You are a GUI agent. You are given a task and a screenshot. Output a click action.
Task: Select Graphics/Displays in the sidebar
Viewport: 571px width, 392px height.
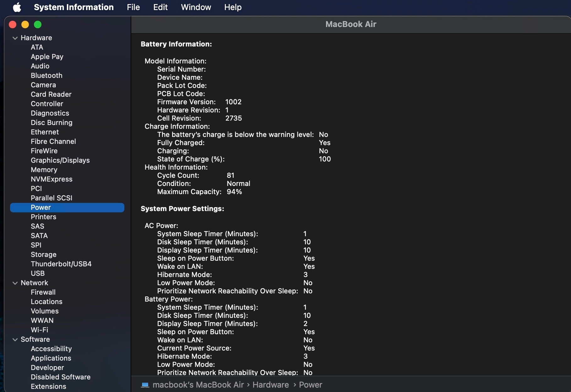60,160
